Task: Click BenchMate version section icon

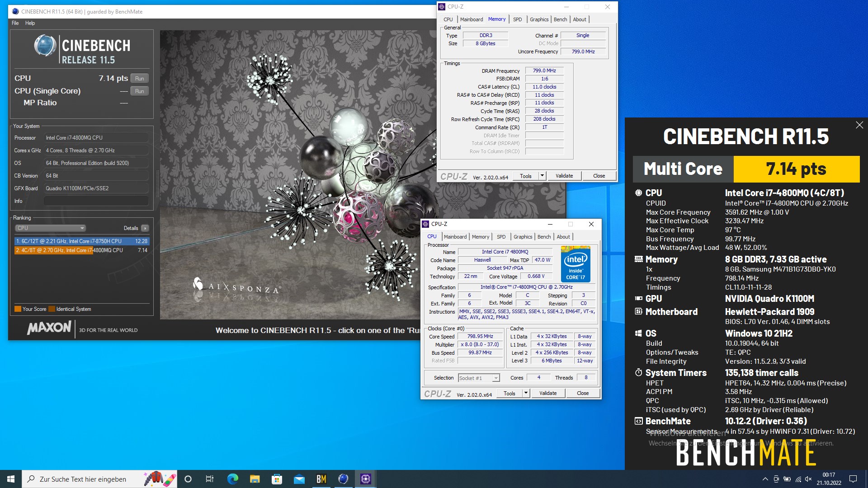Action: click(x=638, y=421)
